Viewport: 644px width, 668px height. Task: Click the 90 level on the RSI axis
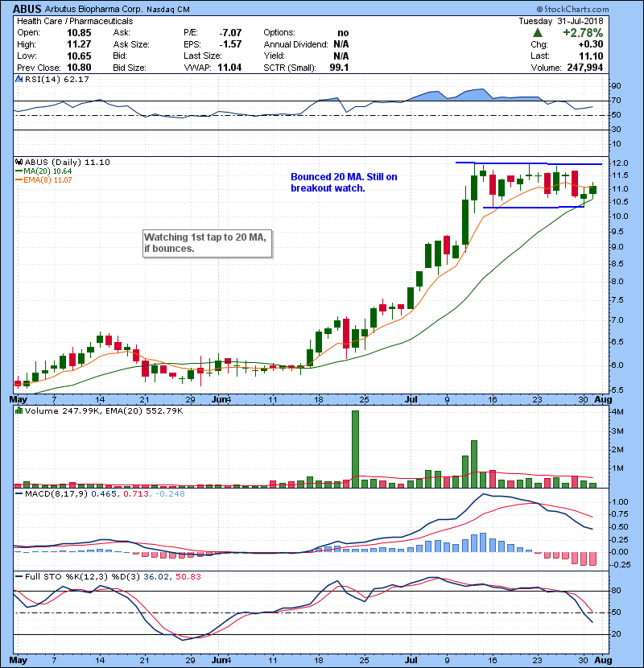[x=617, y=86]
